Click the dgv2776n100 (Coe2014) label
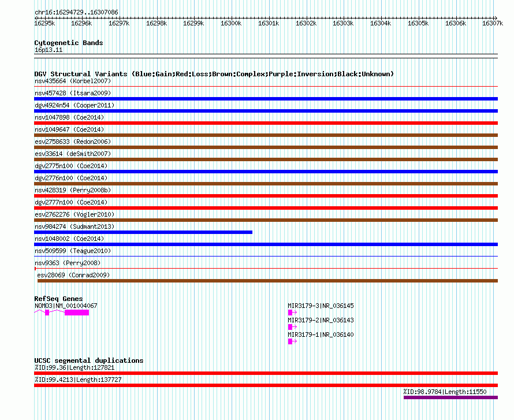 [x=71, y=178]
